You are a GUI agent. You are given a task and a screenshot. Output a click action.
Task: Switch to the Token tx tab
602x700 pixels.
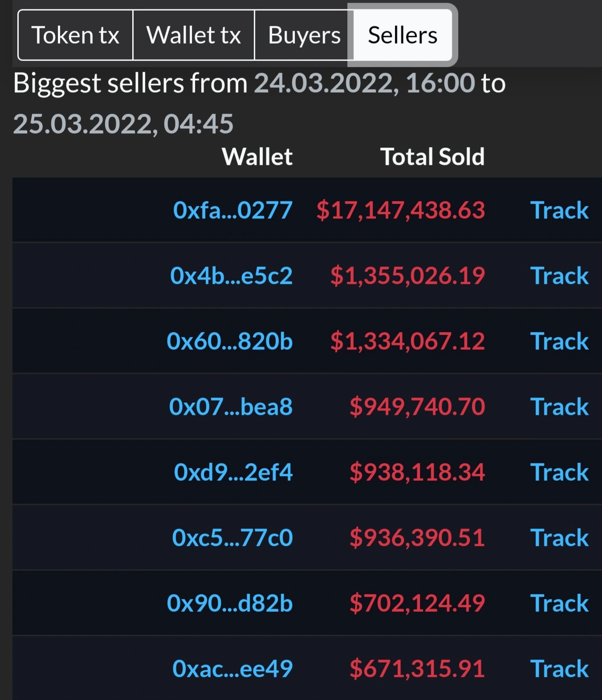tap(75, 35)
